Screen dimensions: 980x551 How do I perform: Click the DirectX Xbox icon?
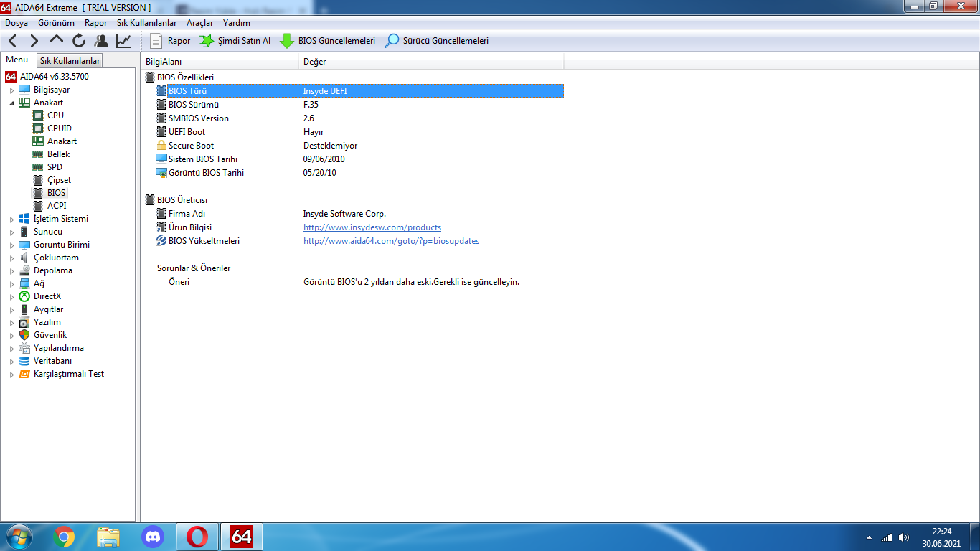click(24, 296)
